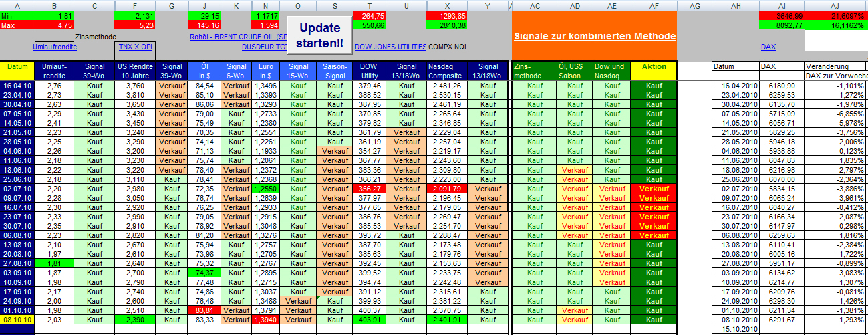Select the red cell with value 1,3940

(265, 320)
